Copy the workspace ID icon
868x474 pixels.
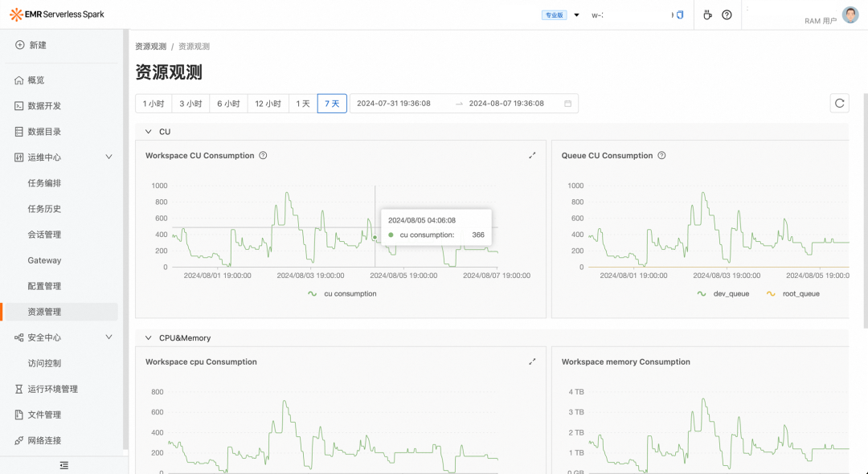click(x=680, y=15)
